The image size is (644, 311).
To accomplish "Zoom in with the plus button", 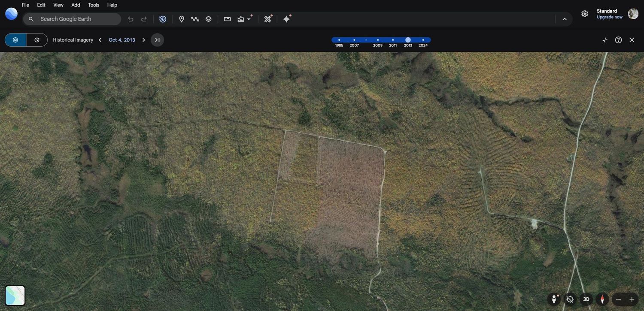I will 632,299.
